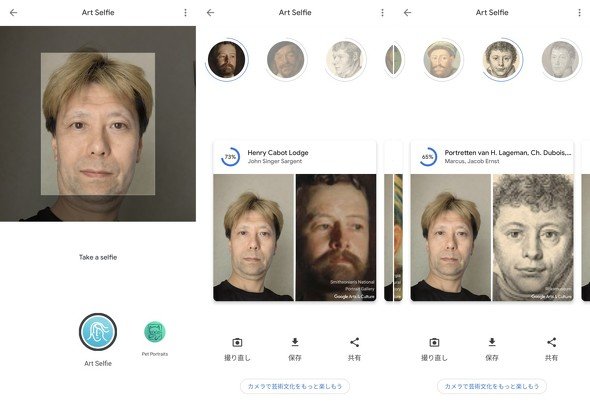
Task: Share the Henry Cabot Lodge match result
Action: pos(354,349)
